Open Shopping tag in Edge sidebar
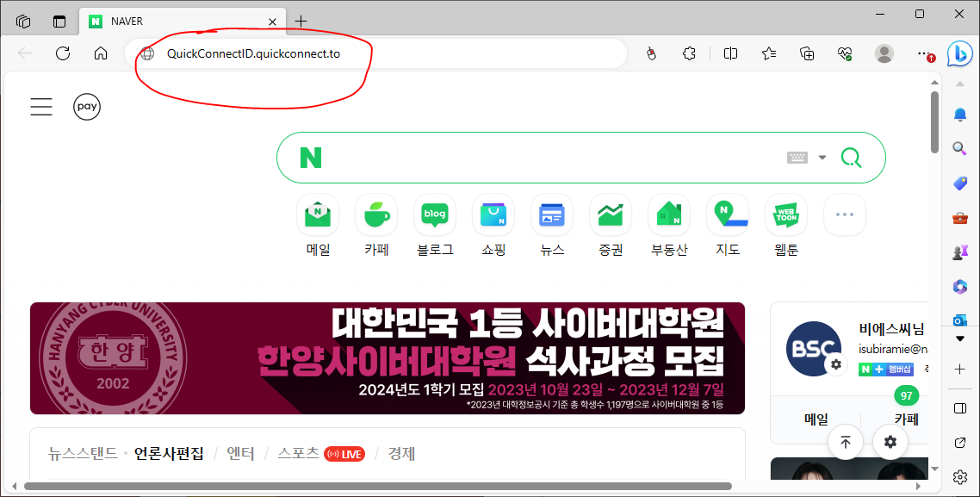Image resolution: width=980 pixels, height=497 pixels. coord(960,183)
